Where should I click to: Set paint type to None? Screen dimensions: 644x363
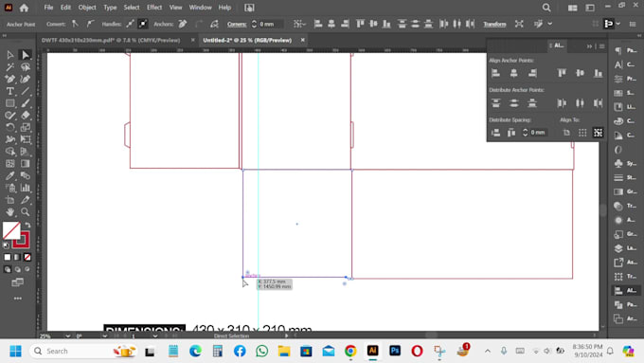[27, 258]
